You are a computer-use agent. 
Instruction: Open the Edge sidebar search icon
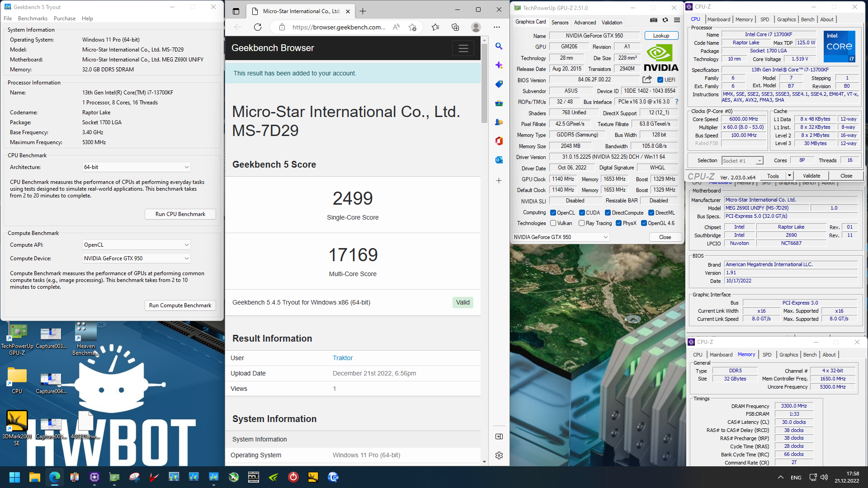[x=499, y=46]
